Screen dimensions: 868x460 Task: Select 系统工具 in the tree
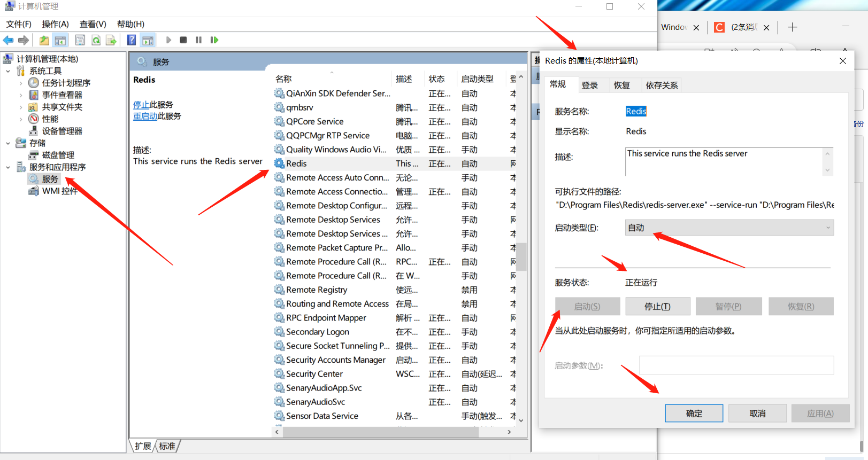tap(45, 71)
